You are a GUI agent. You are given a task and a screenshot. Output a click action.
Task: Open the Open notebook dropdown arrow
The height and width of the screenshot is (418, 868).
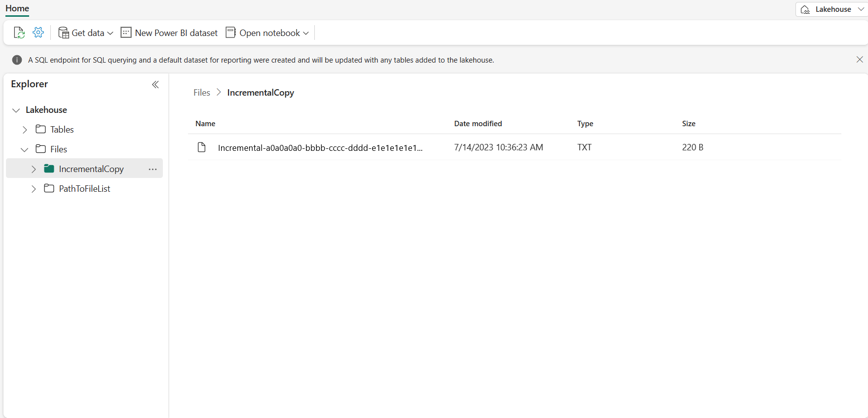pyautogui.click(x=306, y=33)
